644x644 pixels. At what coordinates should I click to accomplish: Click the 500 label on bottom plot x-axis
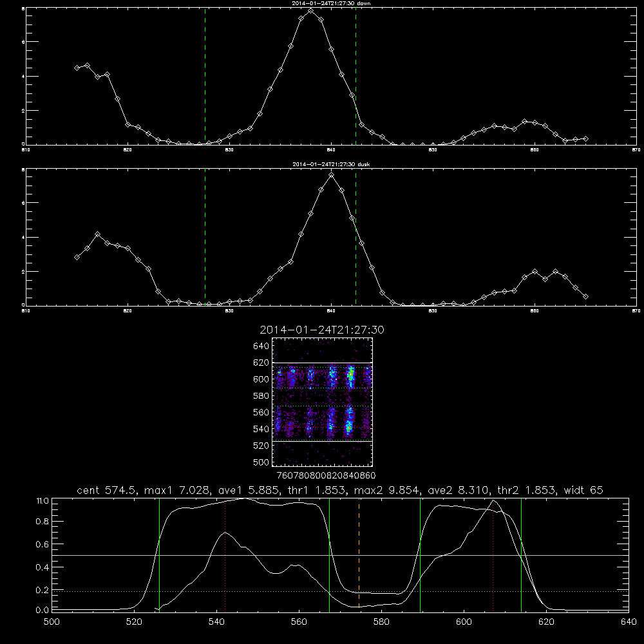[52, 621]
